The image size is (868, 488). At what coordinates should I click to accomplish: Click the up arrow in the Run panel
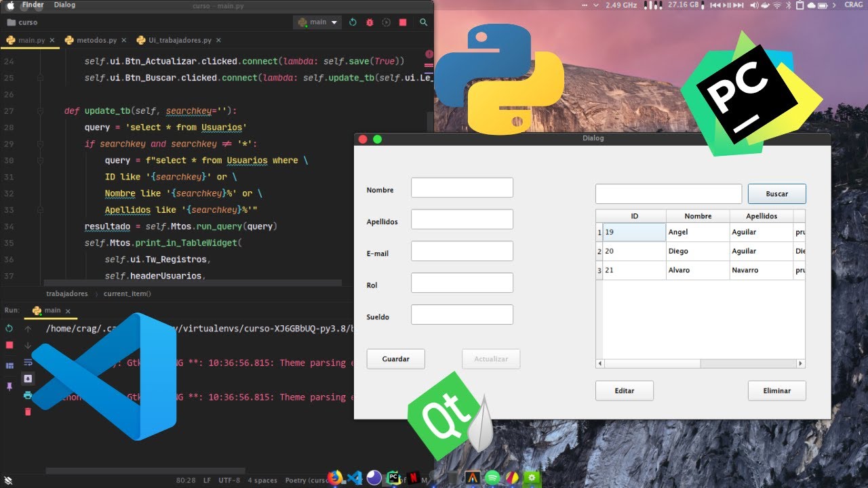pyautogui.click(x=28, y=328)
